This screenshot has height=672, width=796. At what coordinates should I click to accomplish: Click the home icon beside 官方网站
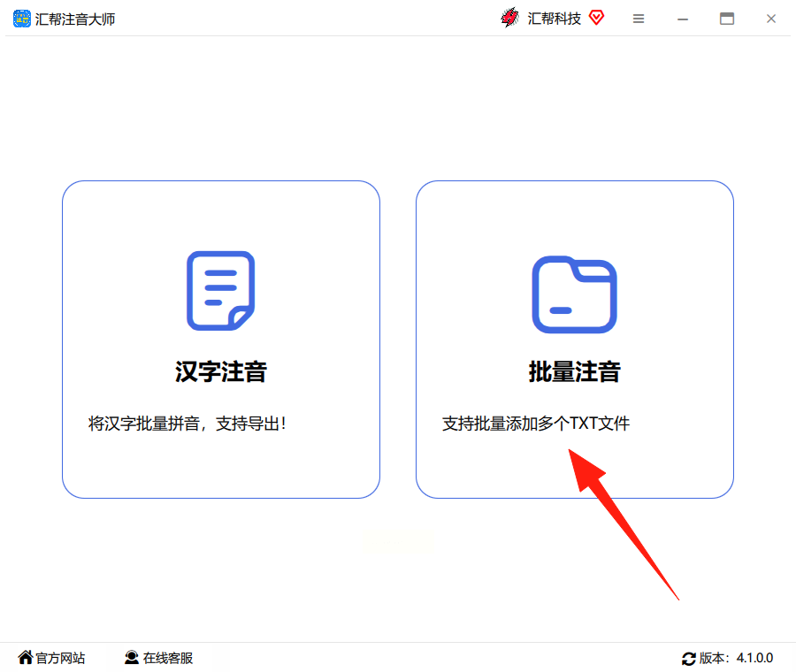click(x=26, y=657)
